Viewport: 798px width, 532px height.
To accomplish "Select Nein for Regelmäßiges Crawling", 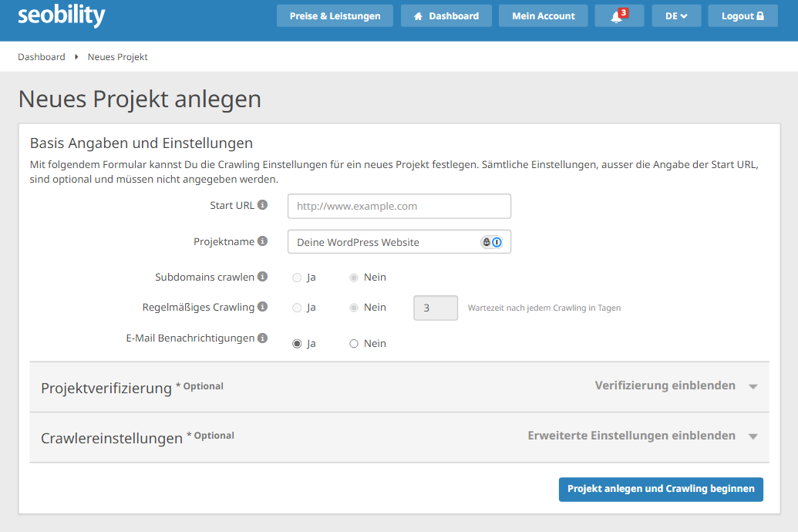I will pos(354,308).
